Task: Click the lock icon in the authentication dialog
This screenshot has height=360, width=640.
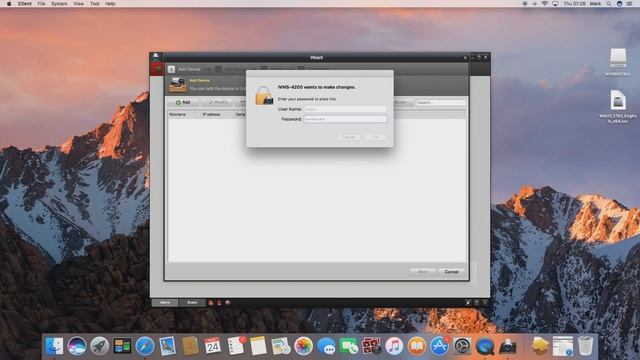Action: tap(264, 96)
